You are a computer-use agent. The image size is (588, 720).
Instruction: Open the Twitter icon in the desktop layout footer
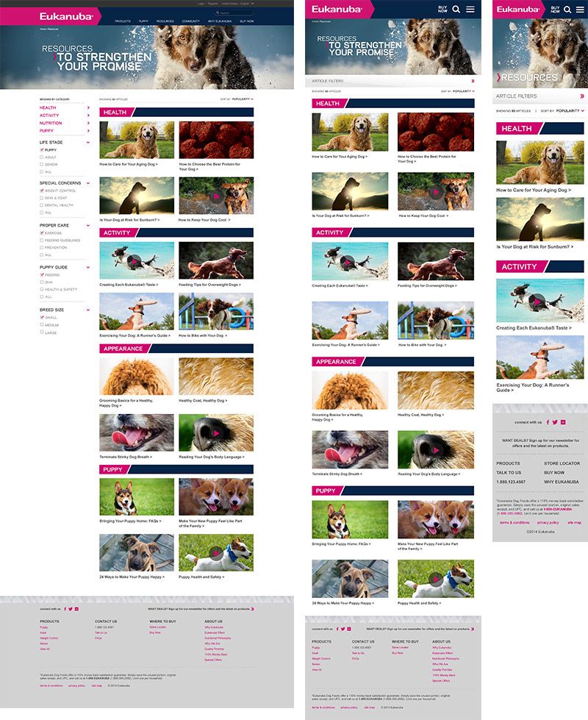pos(71,609)
